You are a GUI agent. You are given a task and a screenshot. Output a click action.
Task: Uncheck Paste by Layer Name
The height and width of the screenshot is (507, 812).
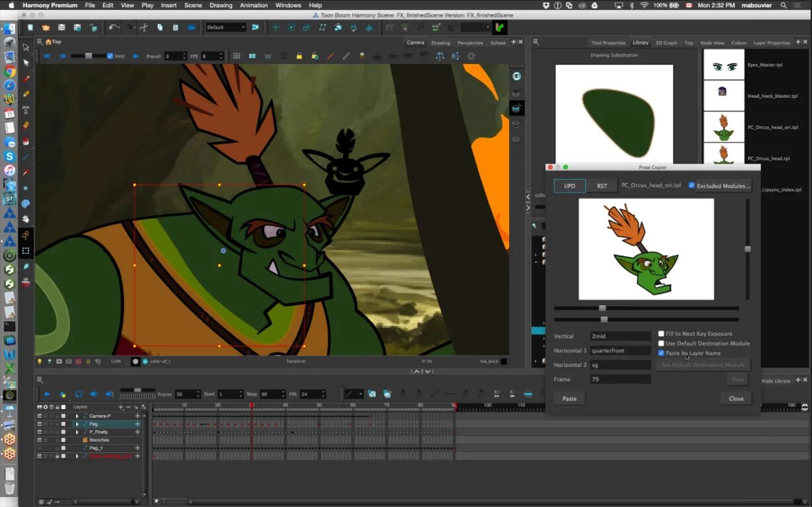[661, 353]
